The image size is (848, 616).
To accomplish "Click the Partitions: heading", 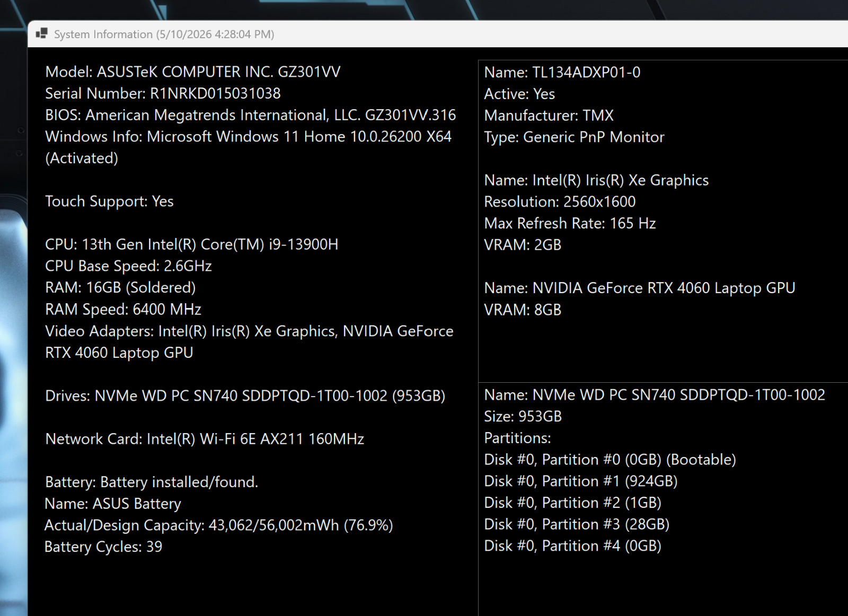I will click(x=517, y=438).
